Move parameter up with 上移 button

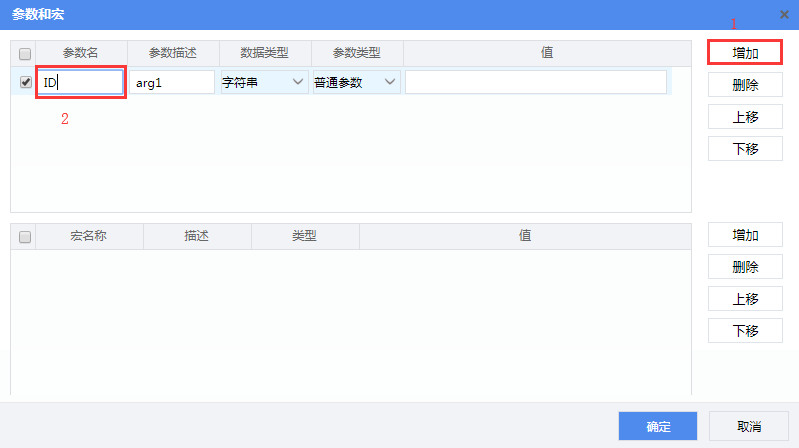[x=745, y=117]
